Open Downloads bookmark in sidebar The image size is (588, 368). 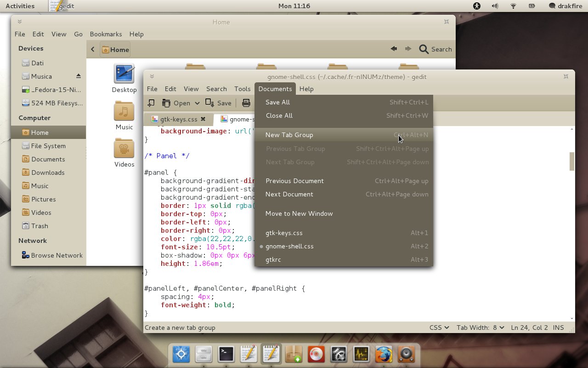pos(48,172)
